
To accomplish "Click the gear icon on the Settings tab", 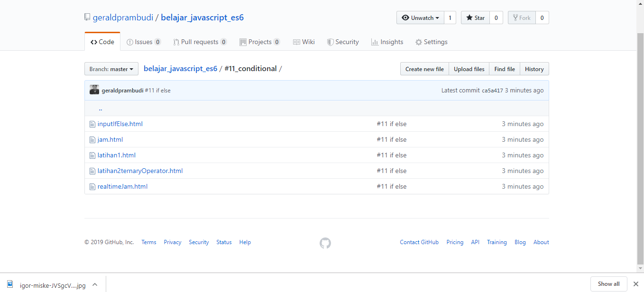I will click(417, 42).
